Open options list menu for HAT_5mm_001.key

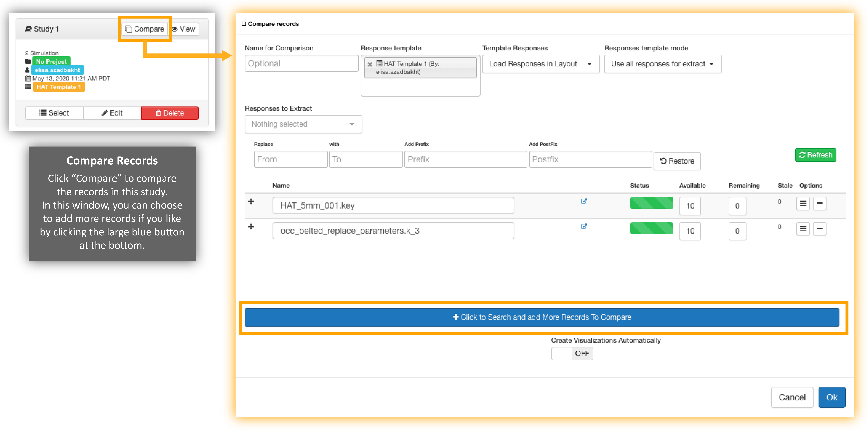803,203
